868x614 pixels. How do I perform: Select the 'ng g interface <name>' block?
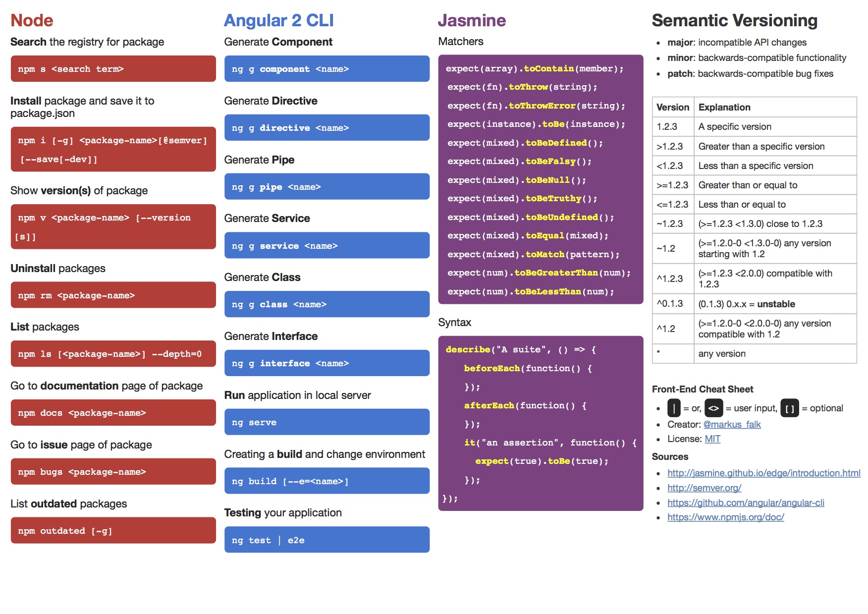[327, 363]
